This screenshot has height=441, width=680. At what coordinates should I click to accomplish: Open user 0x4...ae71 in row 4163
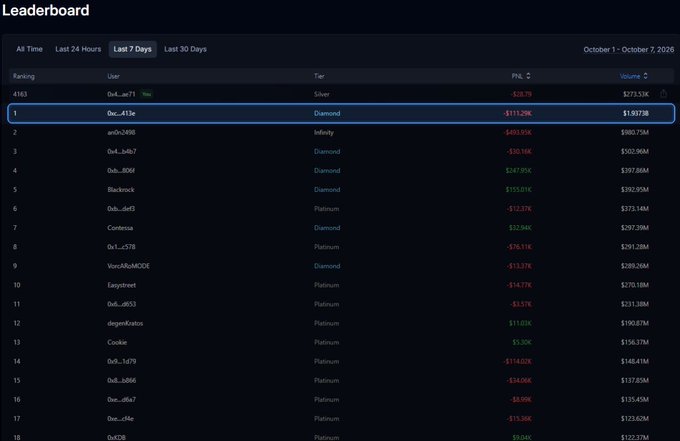[121, 94]
